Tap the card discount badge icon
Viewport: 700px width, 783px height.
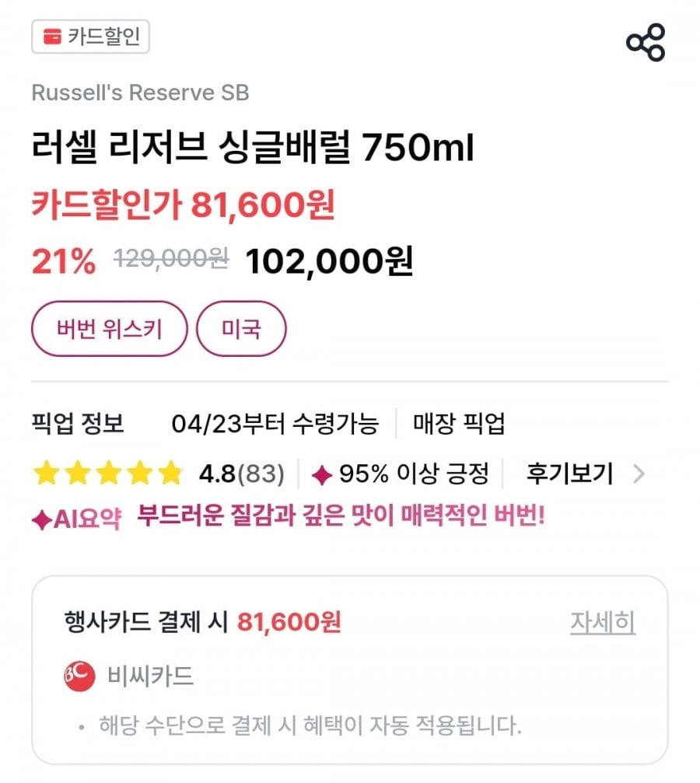point(52,37)
